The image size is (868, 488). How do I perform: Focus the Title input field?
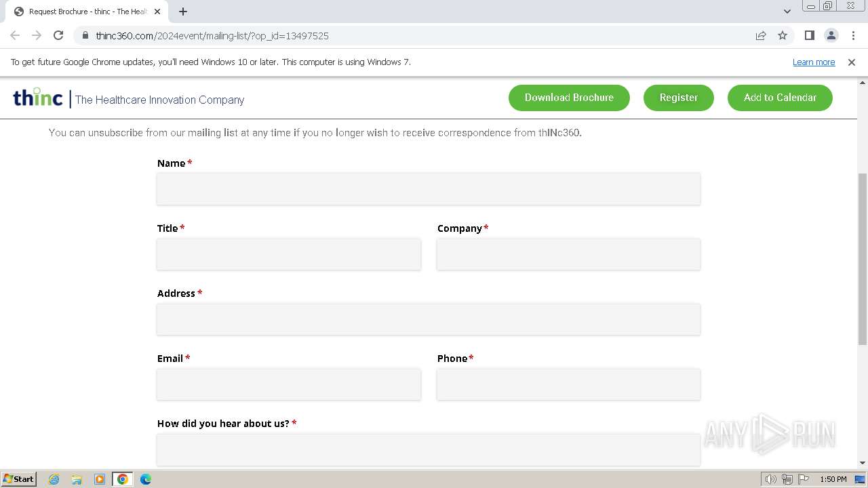[289, 254]
